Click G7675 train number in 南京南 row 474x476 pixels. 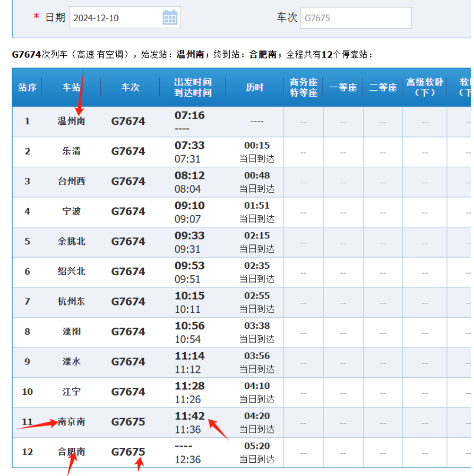pos(128,422)
